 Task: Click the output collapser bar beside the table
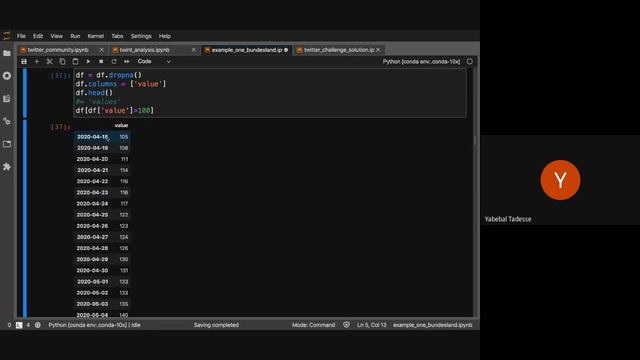point(24,218)
